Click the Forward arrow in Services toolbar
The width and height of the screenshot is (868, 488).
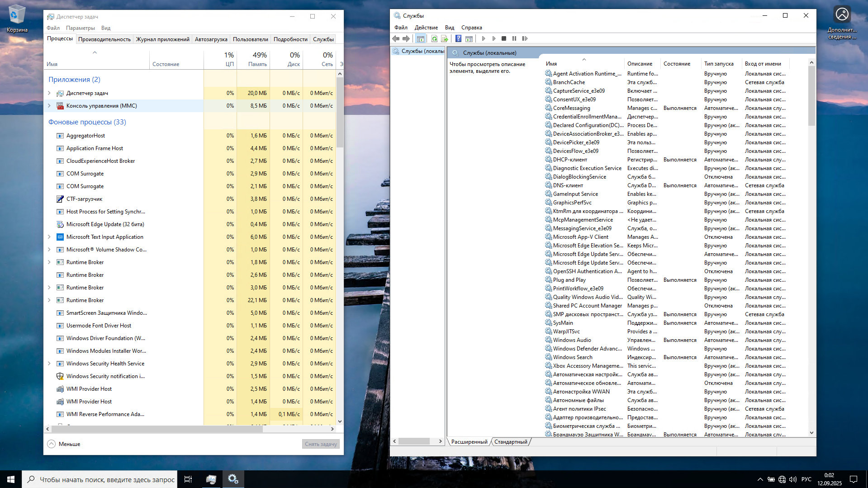406,38
